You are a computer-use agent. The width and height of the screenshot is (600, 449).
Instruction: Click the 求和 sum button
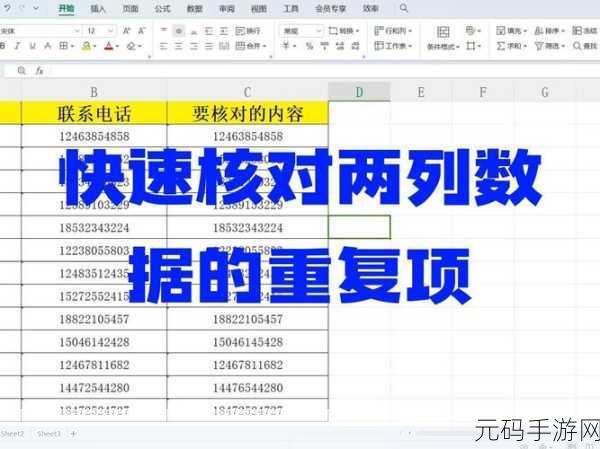[x=511, y=46]
